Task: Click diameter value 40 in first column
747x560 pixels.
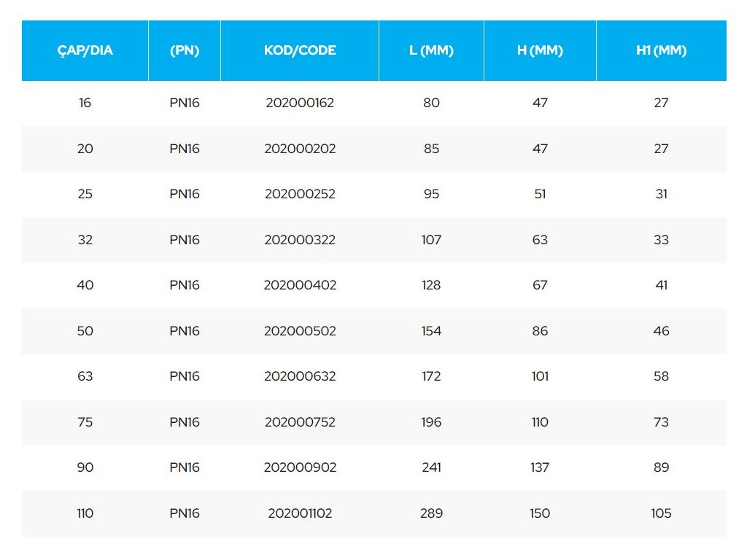Action: (85, 285)
